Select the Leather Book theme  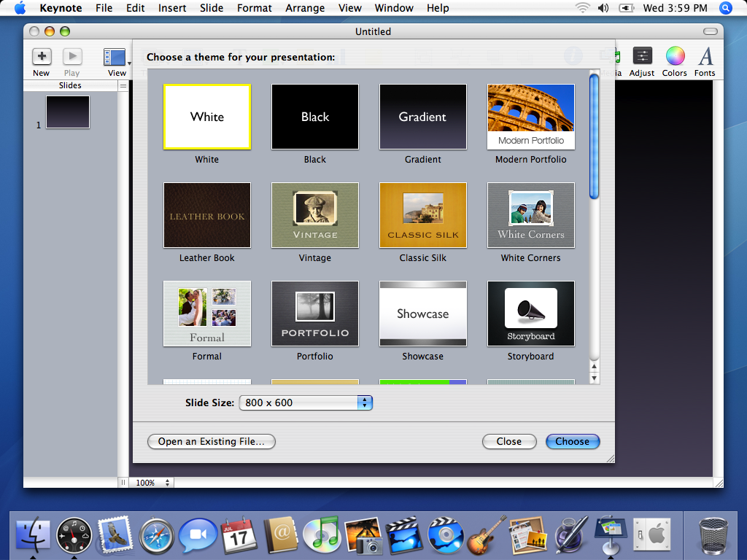(x=206, y=215)
